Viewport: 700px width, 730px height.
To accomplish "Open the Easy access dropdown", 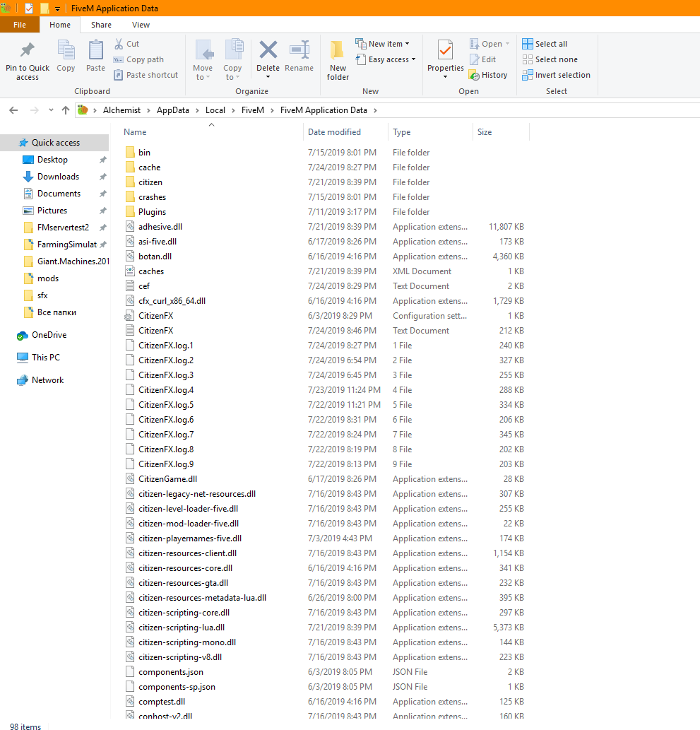I will coord(413,59).
